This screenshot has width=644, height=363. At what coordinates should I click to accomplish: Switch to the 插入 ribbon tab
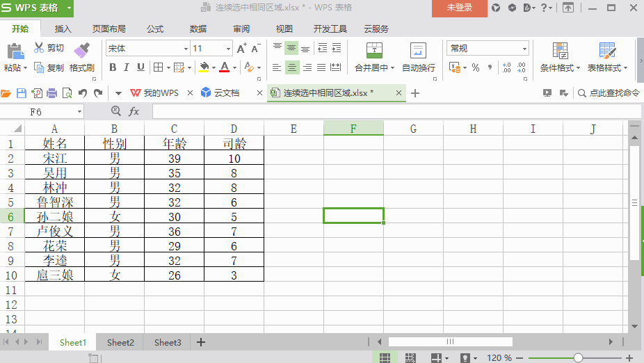pos(63,29)
